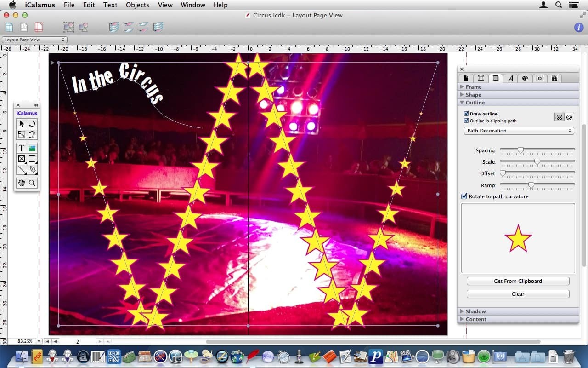Open the Layout Page View popup
588x368 pixels.
[x=34, y=40]
